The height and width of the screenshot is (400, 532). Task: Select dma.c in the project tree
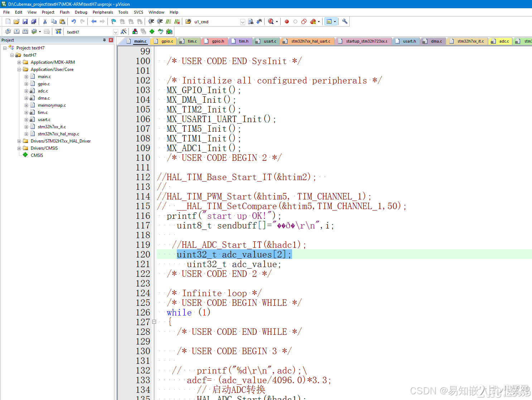[44, 98]
